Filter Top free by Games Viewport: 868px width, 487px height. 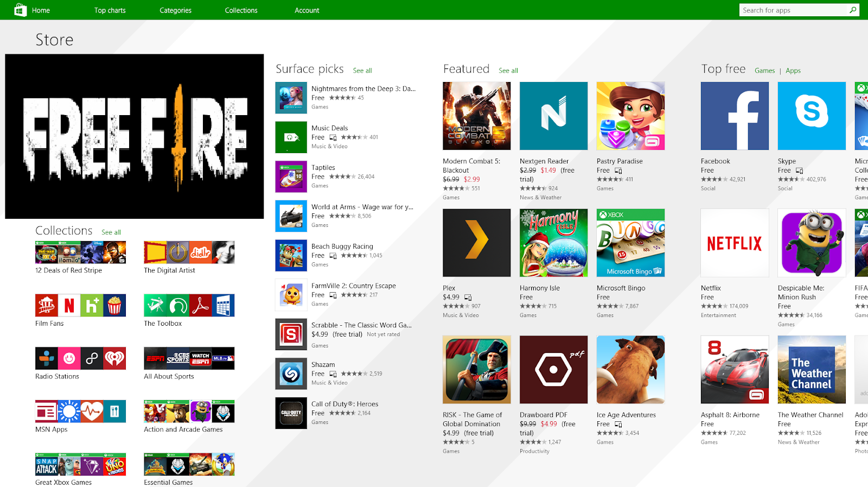pyautogui.click(x=765, y=71)
